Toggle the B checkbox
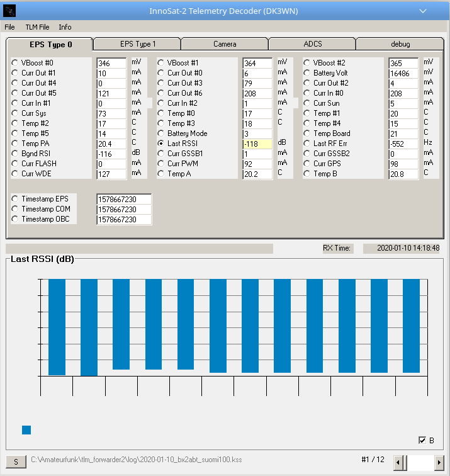This screenshot has width=450, height=476. pyautogui.click(x=422, y=440)
